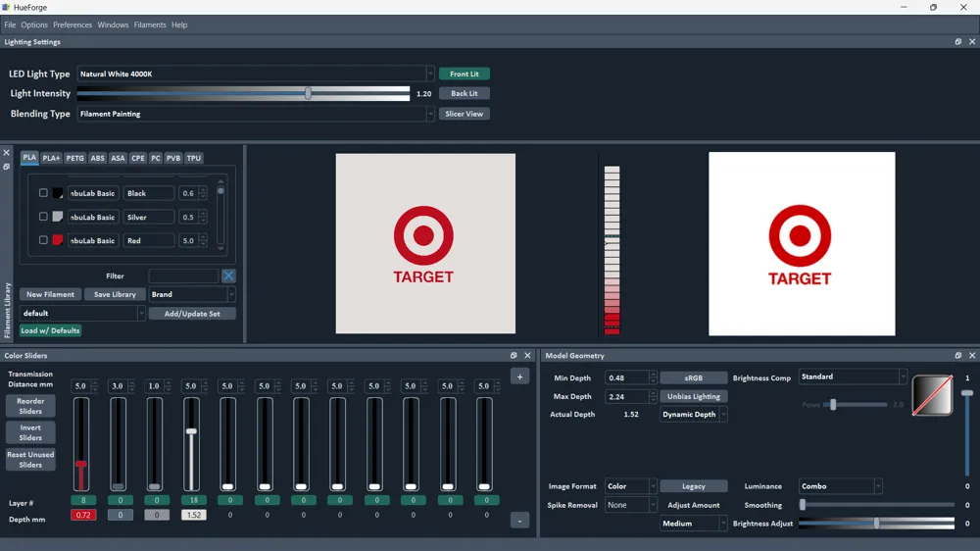Close the Color Sliders panel
The image size is (980, 551).
[x=527, y=355]
